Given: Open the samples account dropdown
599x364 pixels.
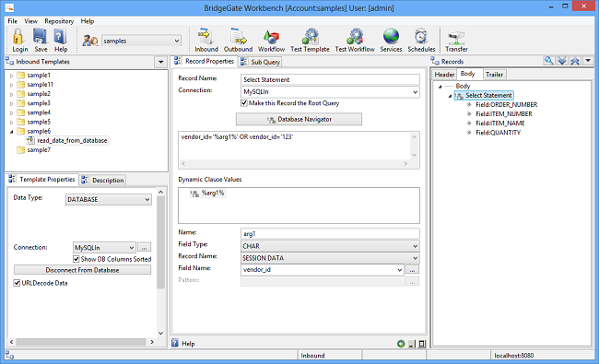Looking at the screenshot, I should click(177, 41).
